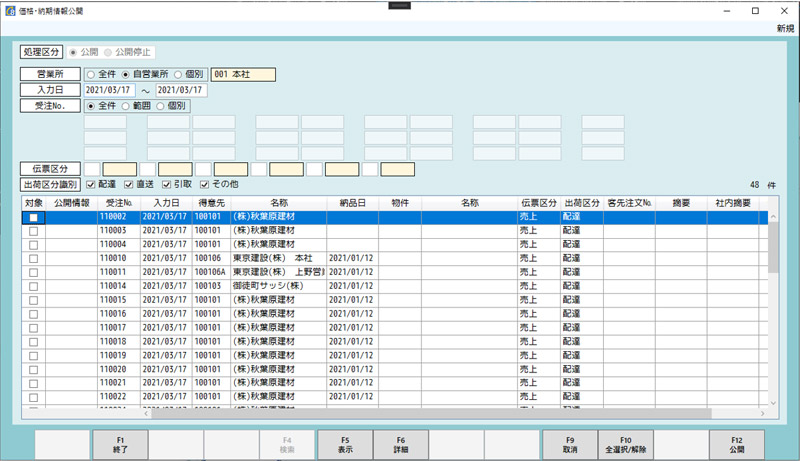
Task: Click the F10 全選択/解除 button
Action: coord(626,445)
